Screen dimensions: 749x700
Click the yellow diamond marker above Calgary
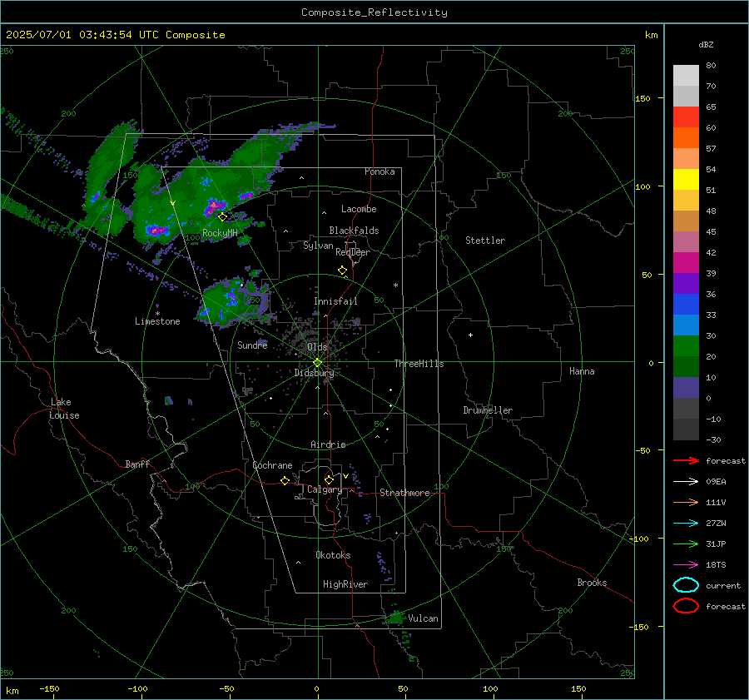point(329,479)
